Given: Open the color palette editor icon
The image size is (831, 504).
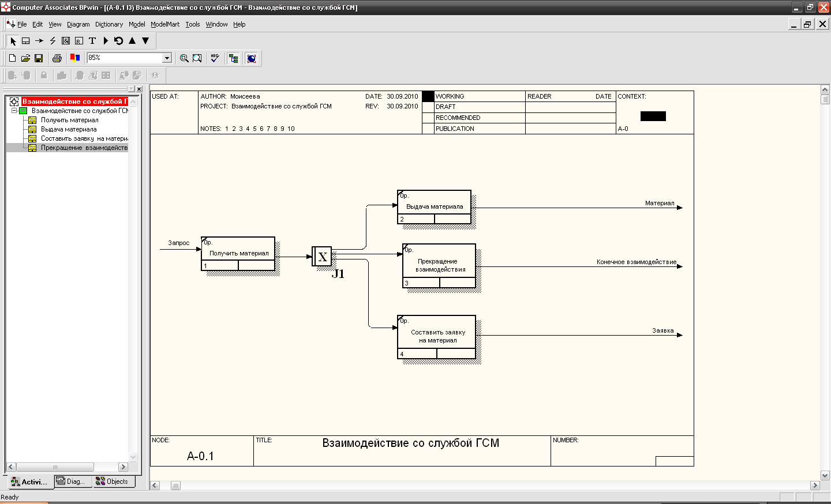Looking at the screenshot, I should tap(74, 58).
